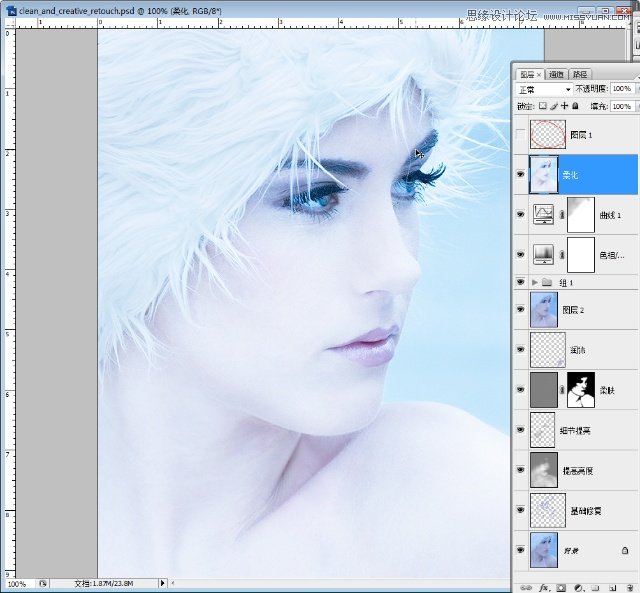The height and width of the screenshot is (593, 640).
Task: Click the ruler origin corner box
Action: [x=10, y=24]
